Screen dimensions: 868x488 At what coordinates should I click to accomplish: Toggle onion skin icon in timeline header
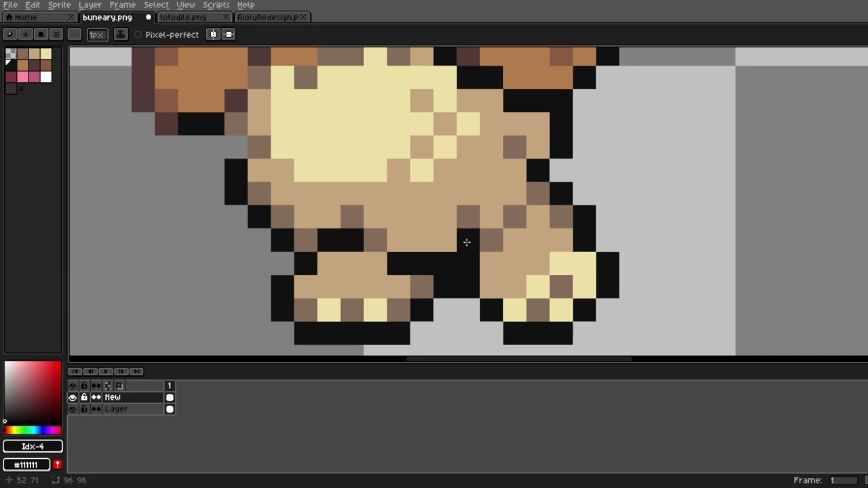pyautogui.click(x=119, y=386)
